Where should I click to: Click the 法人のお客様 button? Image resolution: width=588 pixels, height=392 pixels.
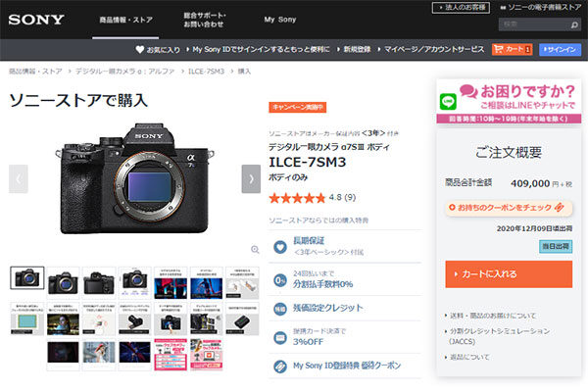point(461,8)
